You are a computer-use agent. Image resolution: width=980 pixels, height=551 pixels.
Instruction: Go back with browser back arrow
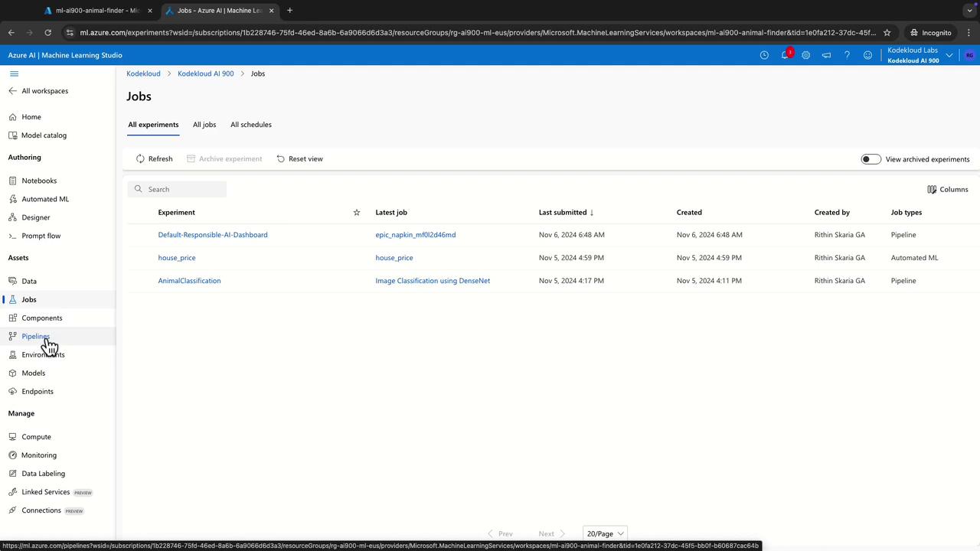(x=11, y=33)
